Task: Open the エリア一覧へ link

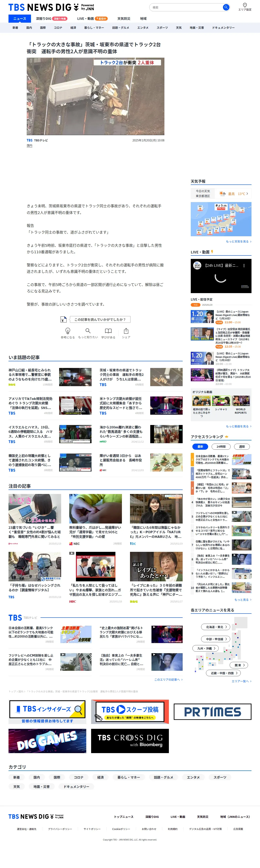Action: 241,681
